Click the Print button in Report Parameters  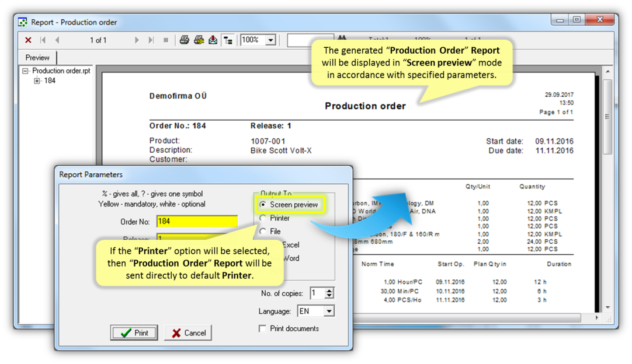coord(134,333)
